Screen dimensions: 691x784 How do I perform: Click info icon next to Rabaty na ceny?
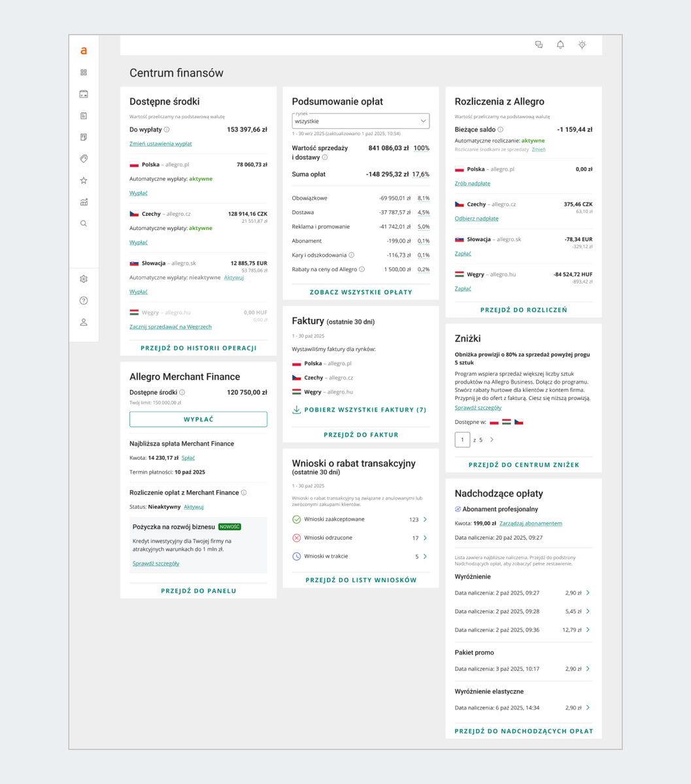362,269
